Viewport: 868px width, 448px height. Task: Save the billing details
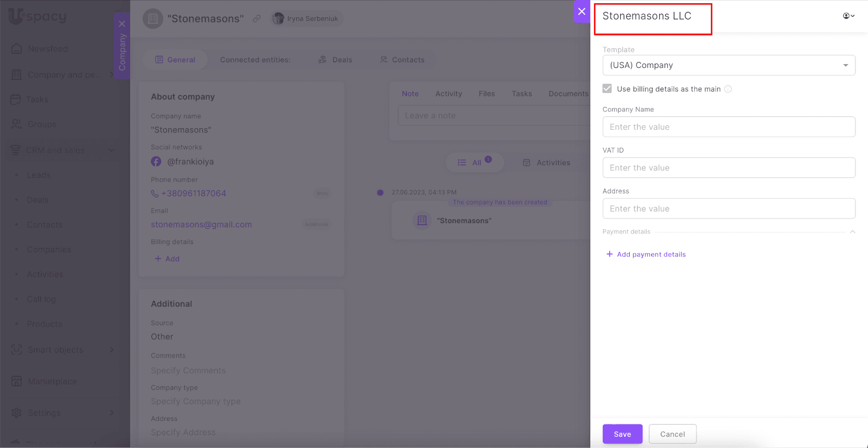[622, 434]
